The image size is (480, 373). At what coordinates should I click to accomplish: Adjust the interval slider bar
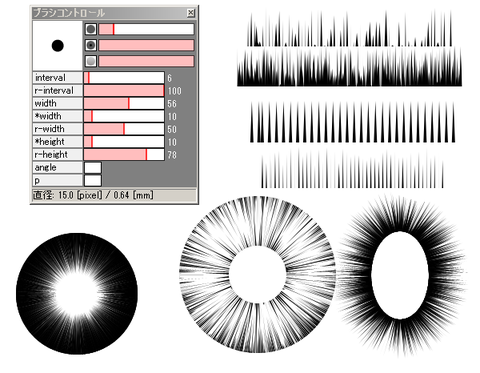(x=124, y=78)
